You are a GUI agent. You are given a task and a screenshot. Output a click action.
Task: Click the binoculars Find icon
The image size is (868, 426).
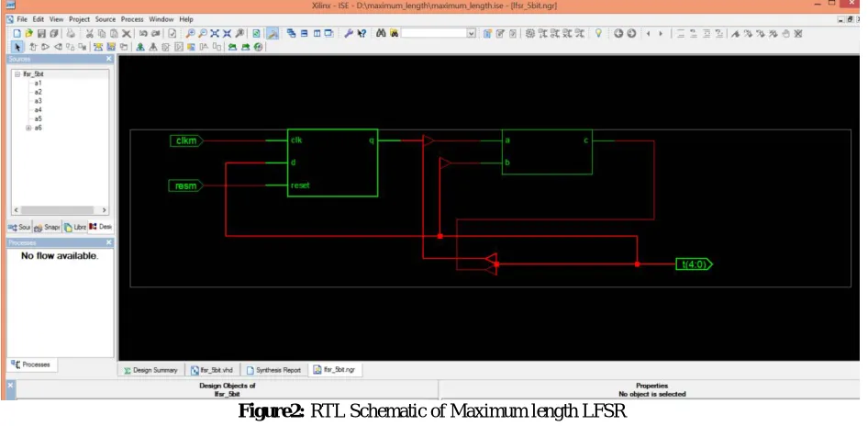381,33
